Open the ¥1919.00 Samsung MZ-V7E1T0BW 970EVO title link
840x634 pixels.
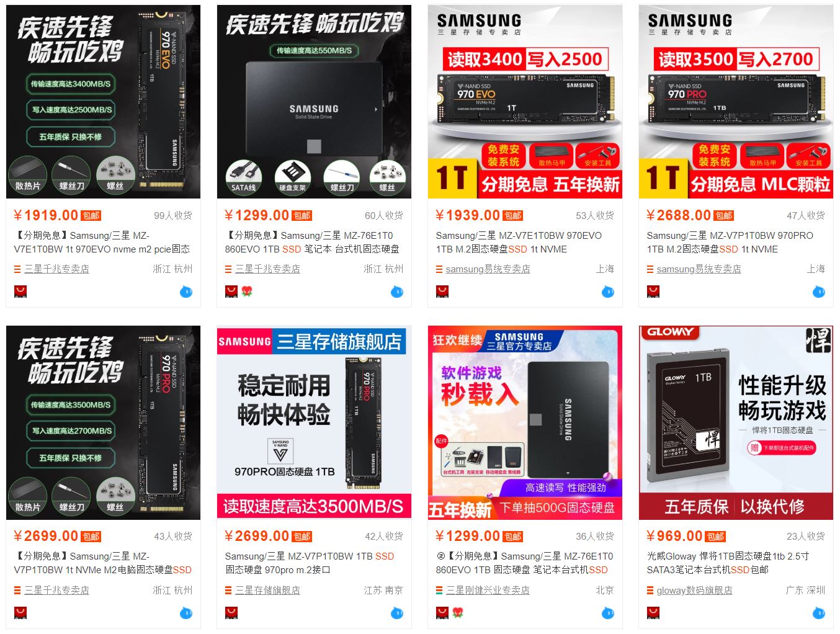[x=102, y=242]
